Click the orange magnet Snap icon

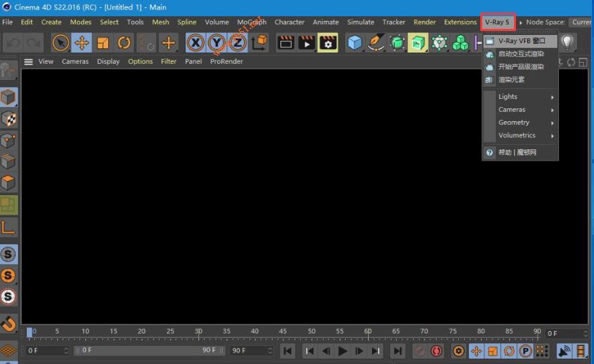pyautogui.click(x=8, y=324)
